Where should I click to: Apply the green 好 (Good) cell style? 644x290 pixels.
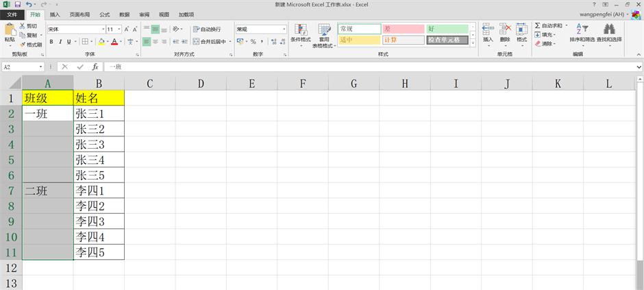(447, 29)
